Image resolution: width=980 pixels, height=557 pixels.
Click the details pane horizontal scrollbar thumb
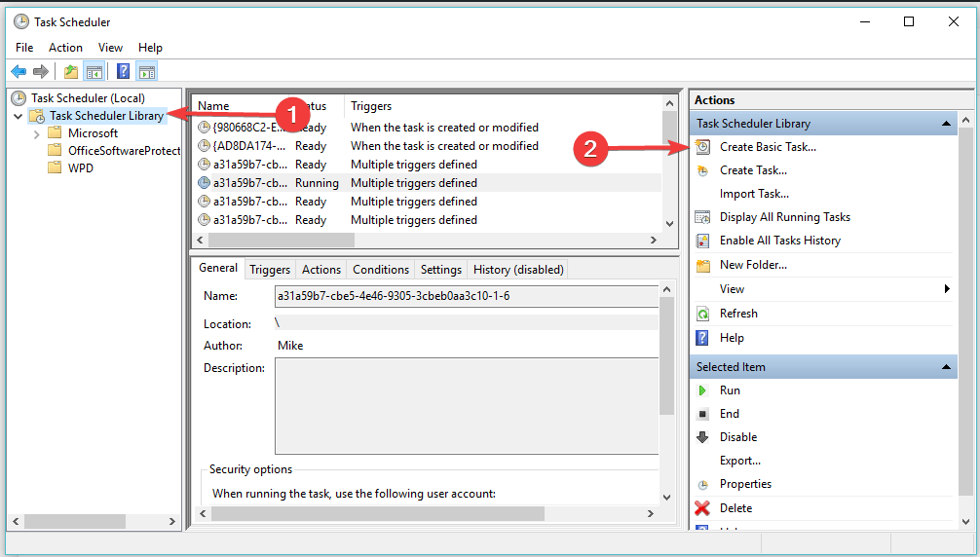[378, 514]
